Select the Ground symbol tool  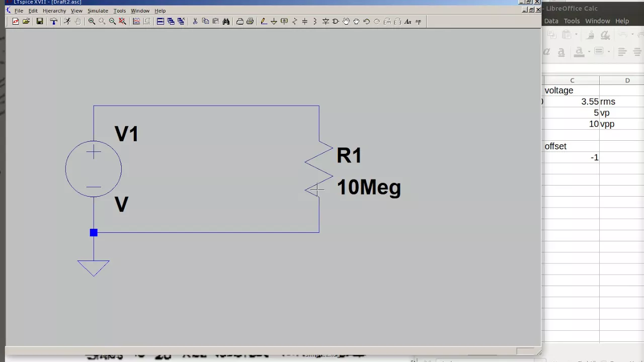pos(274,21)
